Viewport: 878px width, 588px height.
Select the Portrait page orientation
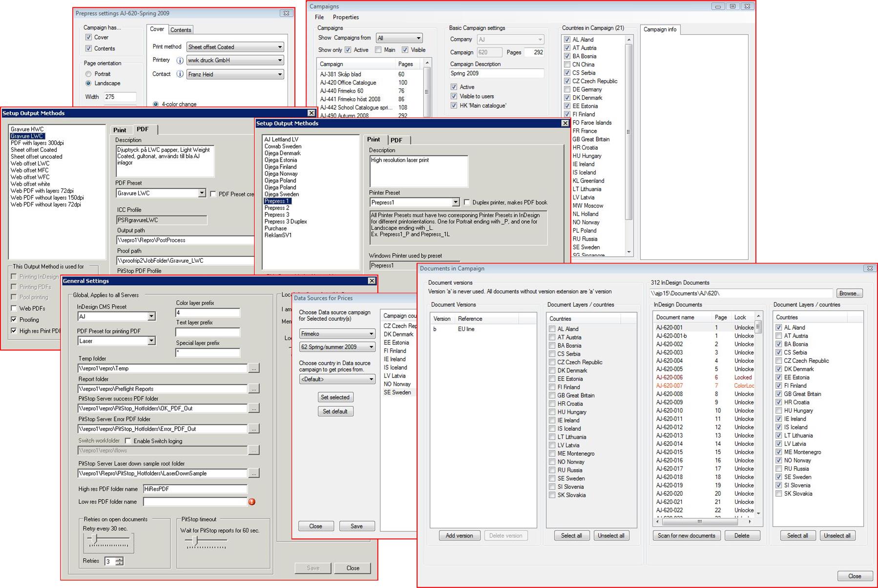[88, 74]
